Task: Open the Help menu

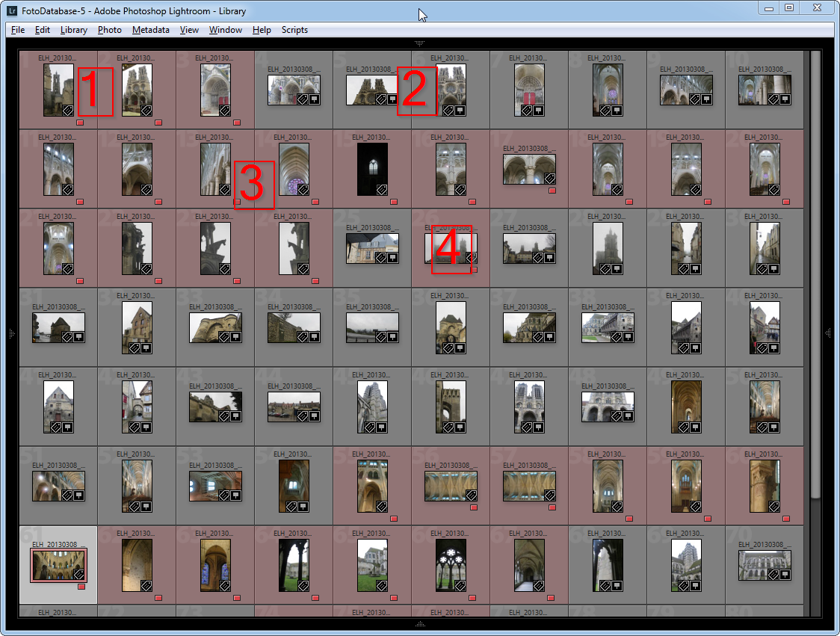Action: click(262, 30)
